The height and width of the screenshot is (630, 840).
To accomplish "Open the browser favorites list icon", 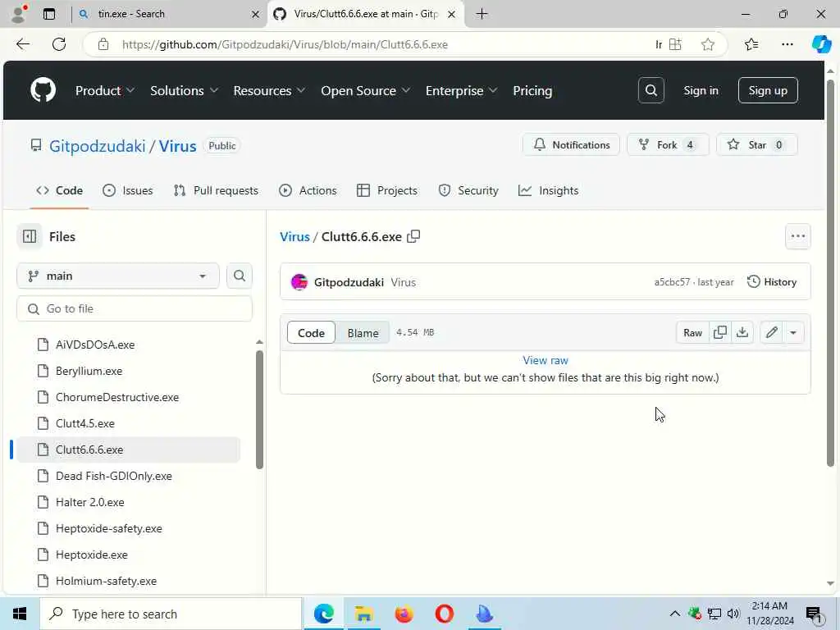I will (751, 44).
